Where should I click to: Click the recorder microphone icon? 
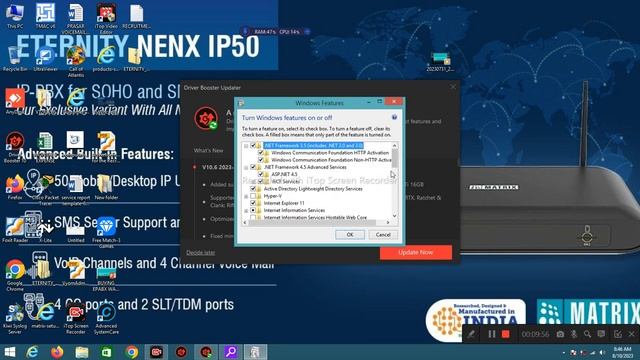(x=574, y=334)
